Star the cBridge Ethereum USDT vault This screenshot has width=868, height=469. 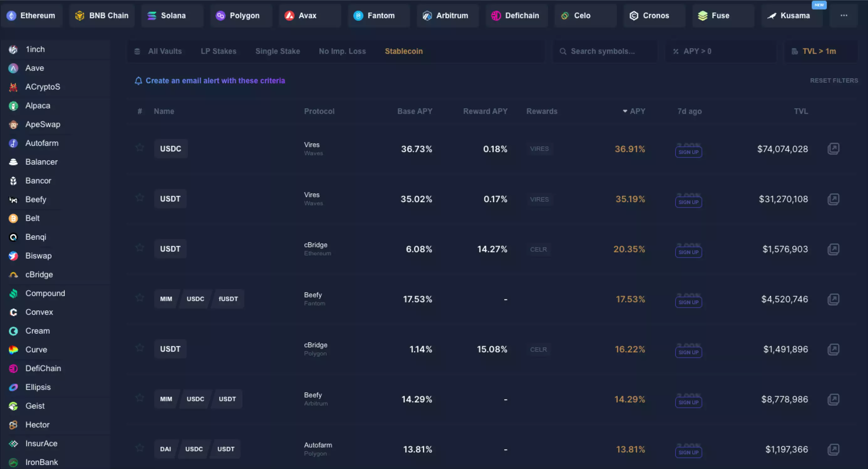pyautogui.click(x=140, y=248)
